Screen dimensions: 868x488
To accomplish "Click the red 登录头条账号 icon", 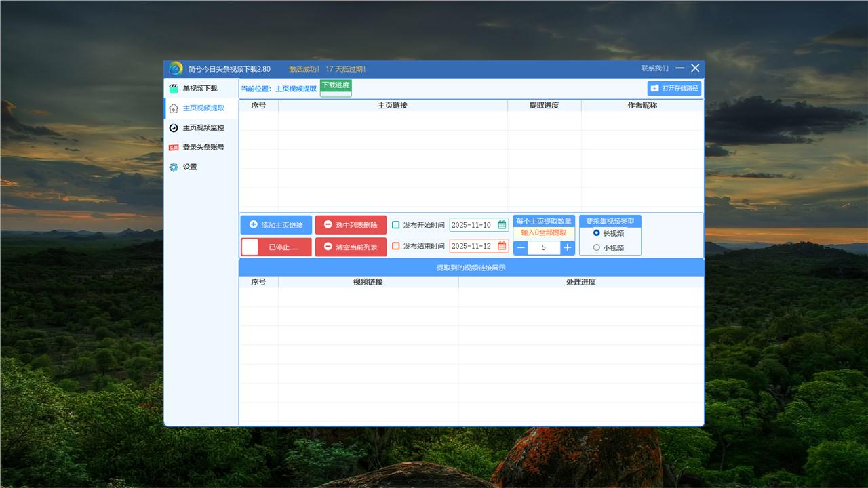I will tap(174, 148).
